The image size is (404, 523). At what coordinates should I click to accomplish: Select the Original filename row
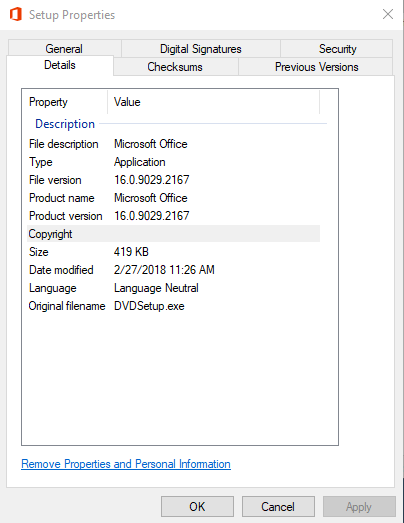click(173, 306)
